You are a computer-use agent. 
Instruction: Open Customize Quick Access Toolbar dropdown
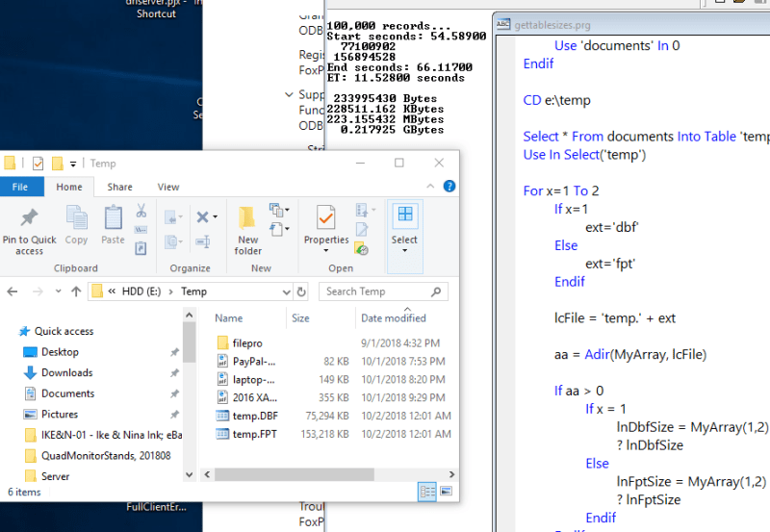73,164
